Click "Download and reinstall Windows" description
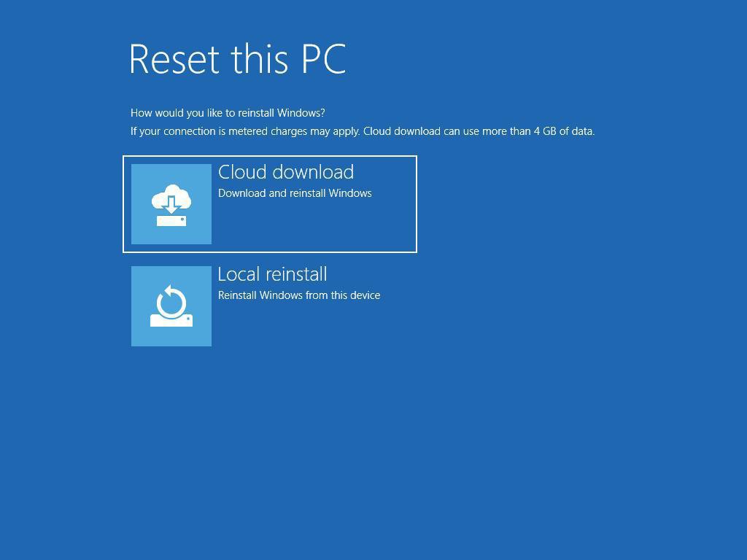 tap(295, 193)
